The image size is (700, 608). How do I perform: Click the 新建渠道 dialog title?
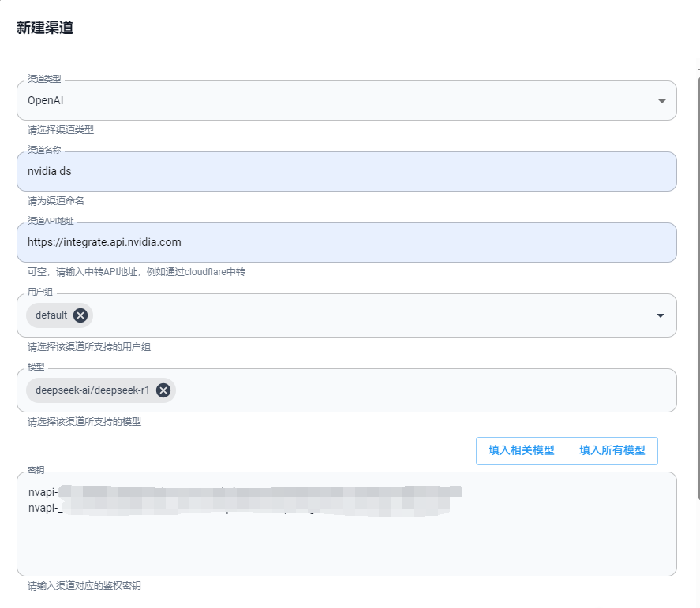pos(45,28)
